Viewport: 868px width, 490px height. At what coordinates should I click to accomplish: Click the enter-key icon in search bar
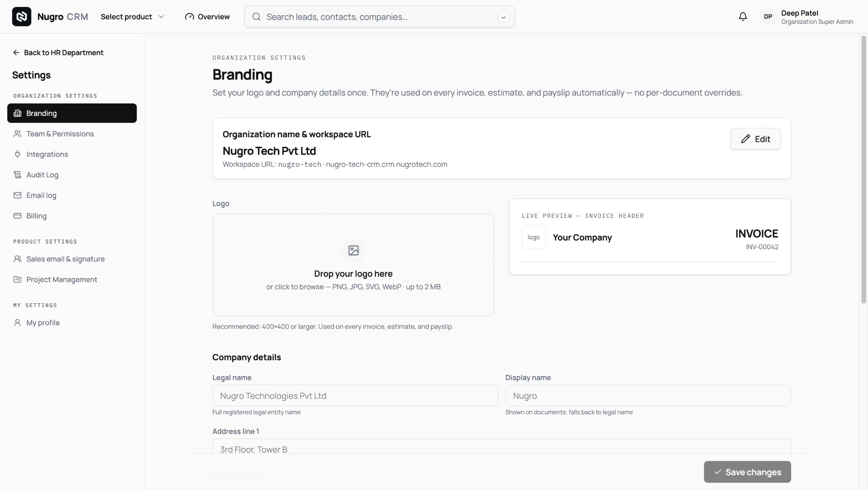[503, 17]
